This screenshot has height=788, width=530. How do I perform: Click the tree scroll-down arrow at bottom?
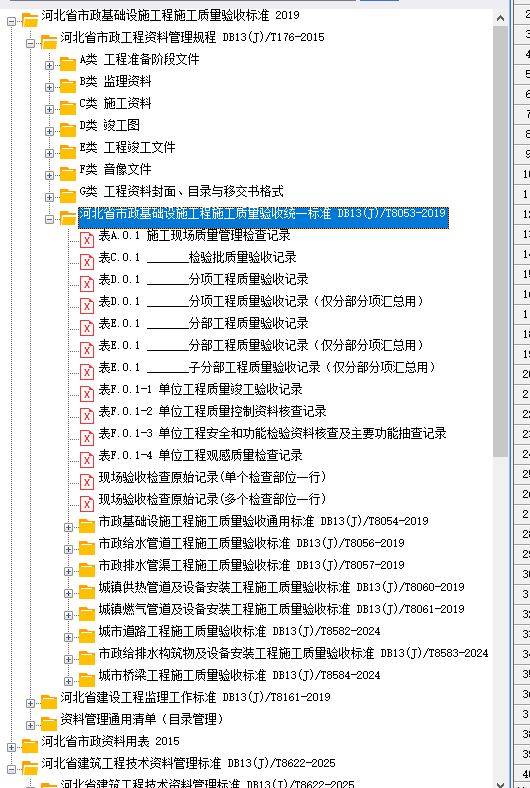pyautogui.click(x=500, y=783)
